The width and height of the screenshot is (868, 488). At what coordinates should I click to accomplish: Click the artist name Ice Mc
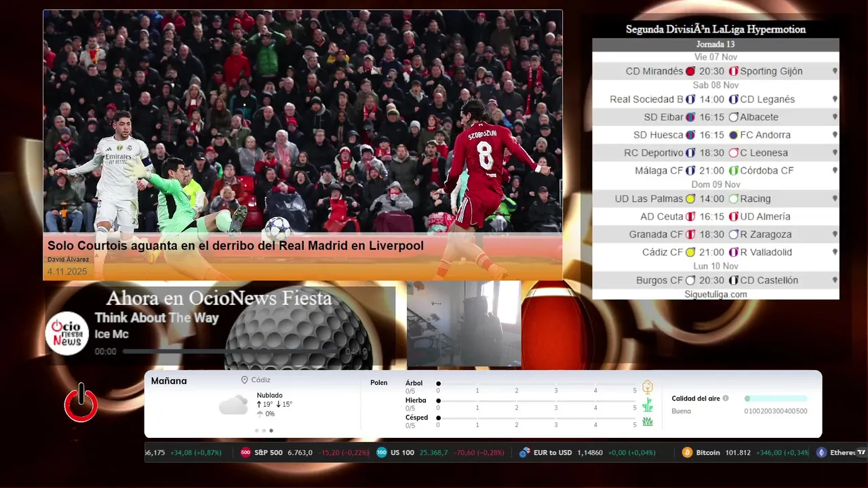coord(112,334)
